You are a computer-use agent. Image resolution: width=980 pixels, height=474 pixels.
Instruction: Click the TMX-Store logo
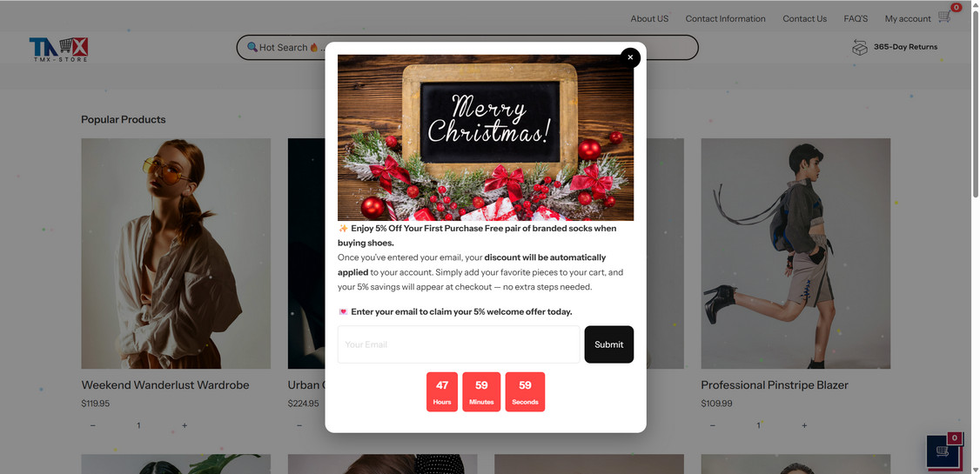click(x=59, y=49)
